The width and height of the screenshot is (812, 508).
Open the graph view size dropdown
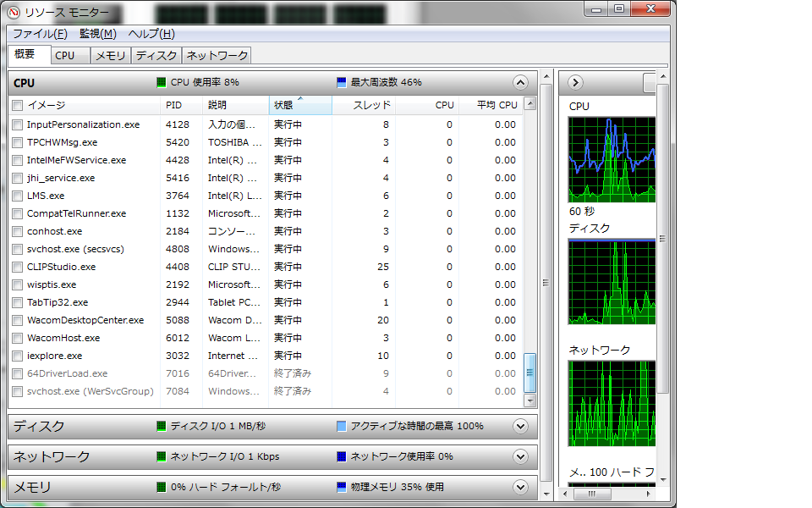(649, 82)
